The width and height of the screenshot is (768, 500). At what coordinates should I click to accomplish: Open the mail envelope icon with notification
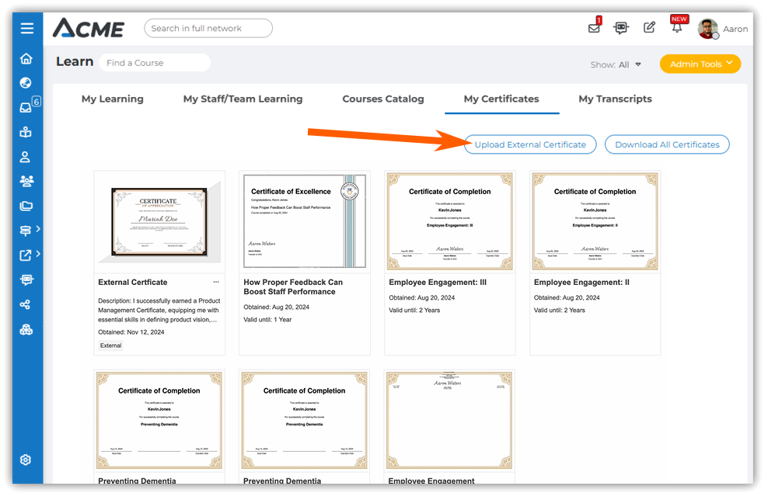594,28
